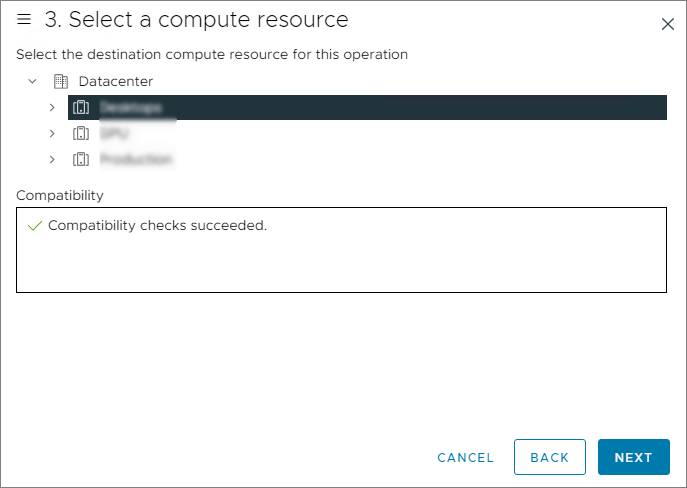Expand the Production cluster node

pyautogui.click(x=52, y=159)
